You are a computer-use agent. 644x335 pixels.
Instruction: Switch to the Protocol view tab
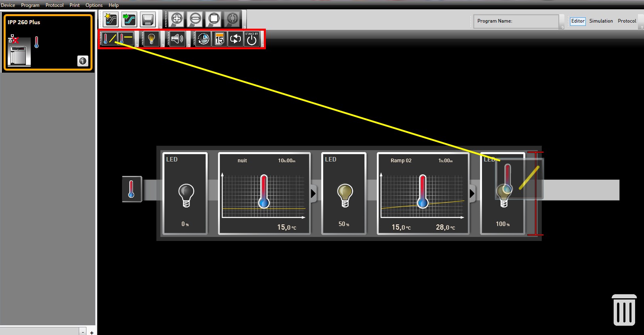[x=627, y=21]
